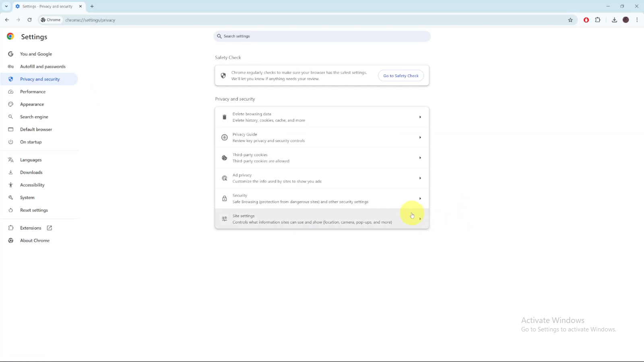The image size is (644, 362).
Task: Click the red Opera extension icon
Action: pyautogui.click(x=586, y=20)
